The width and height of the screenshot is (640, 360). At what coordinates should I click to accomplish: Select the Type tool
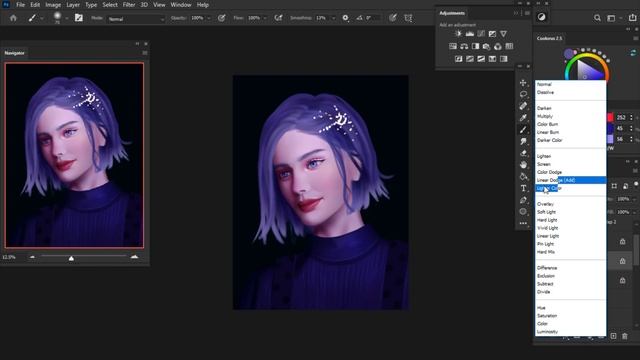coord(523,188)
